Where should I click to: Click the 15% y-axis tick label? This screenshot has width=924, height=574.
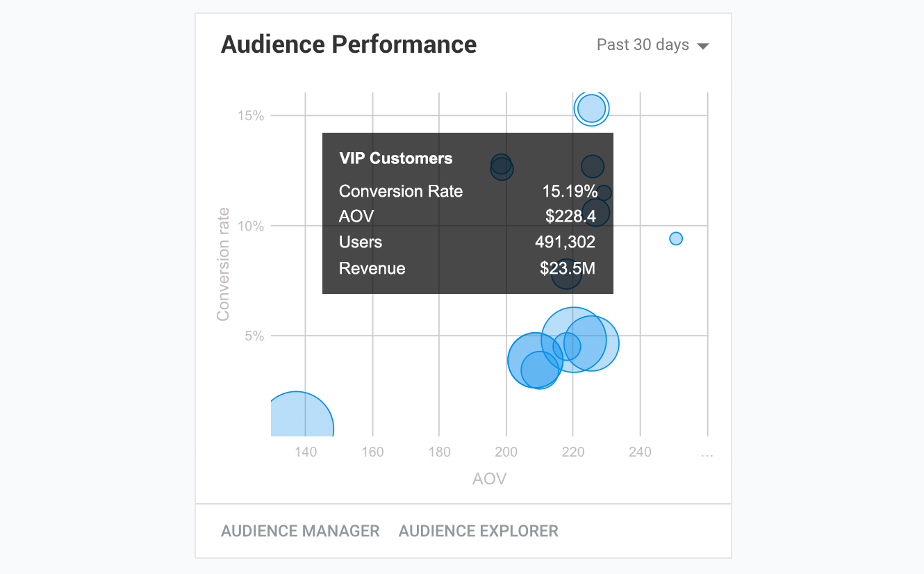251,116
